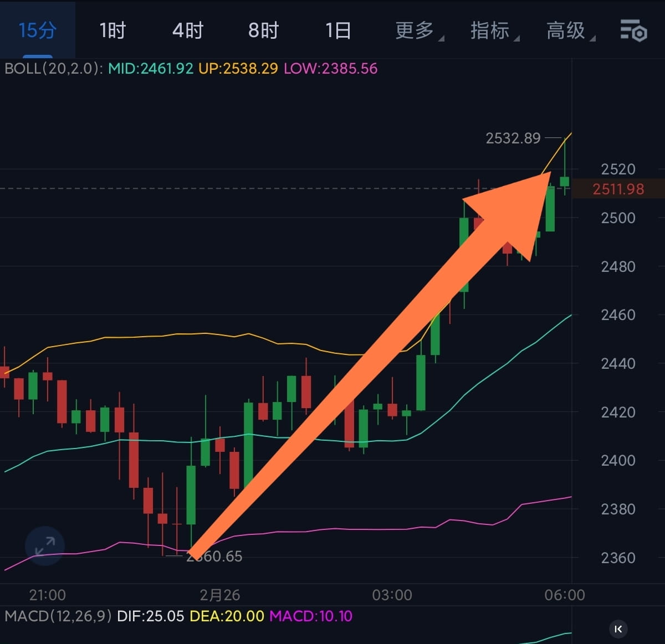The width and height of the screenshot is (665, 644).
Task: Select the 15分 timeframe tab
Action: coord(37,30)
